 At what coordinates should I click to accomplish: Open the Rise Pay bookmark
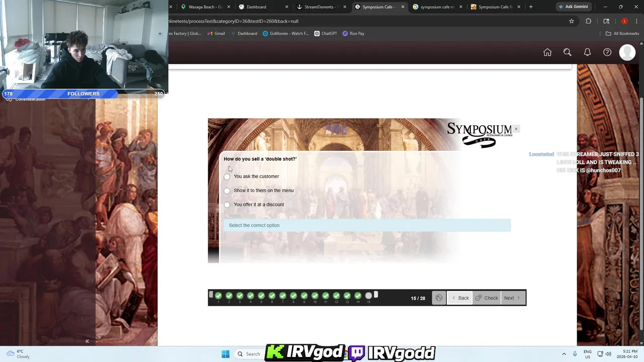(x=353, y=34)
